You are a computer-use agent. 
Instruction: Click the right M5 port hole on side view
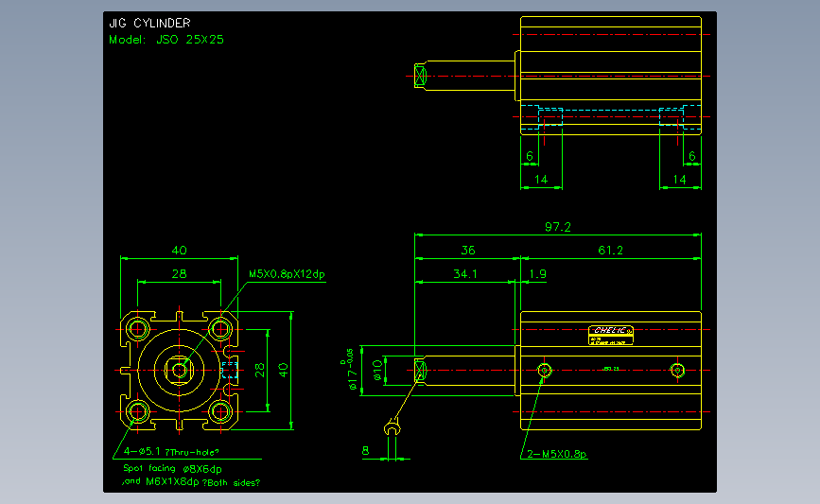677,370
